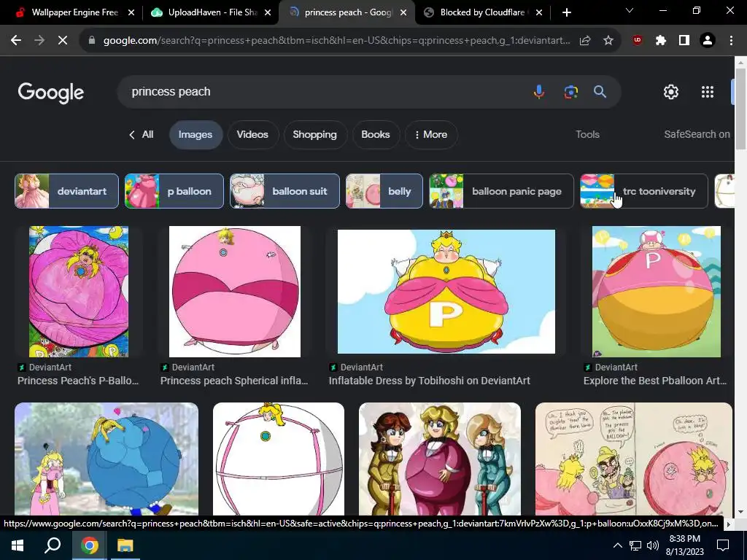Open Princess Peach's P-Ballo... result link
747x560 pixels.
click(78, 381)
